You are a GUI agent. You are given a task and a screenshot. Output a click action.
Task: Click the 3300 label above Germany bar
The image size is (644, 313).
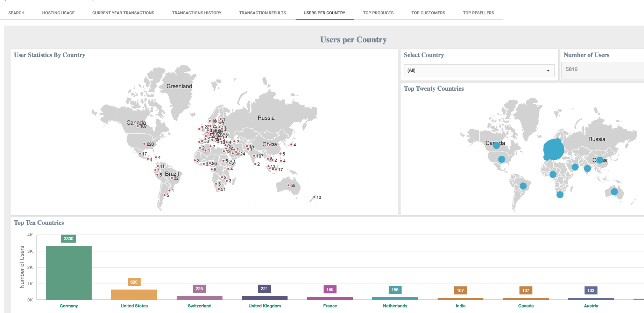pos(69,239)
